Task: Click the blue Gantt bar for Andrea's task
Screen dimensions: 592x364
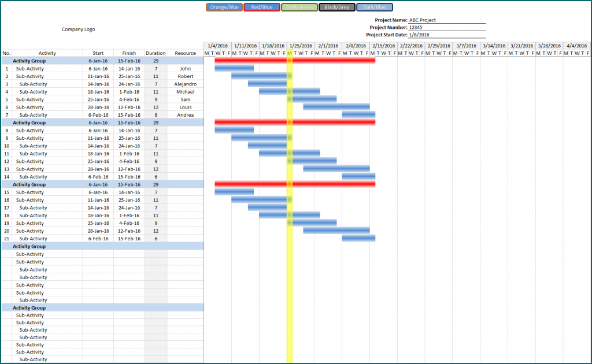Action: point(357,115)
